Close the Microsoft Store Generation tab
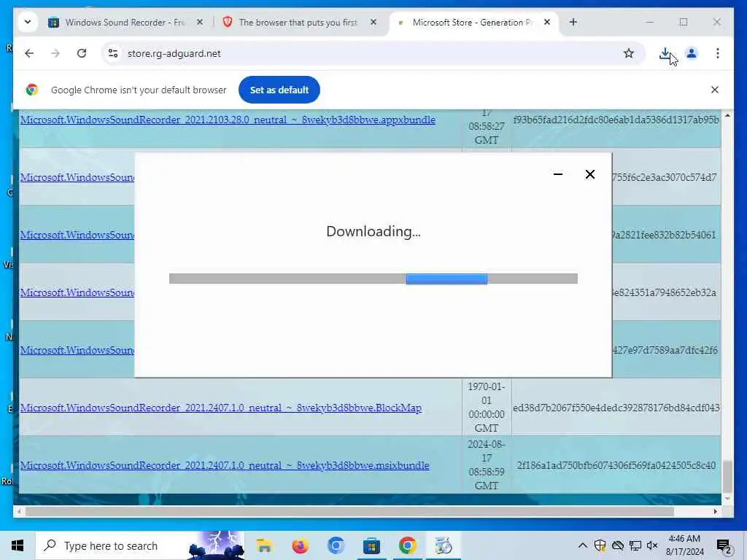Viewport: 747px width, 560px height. [547, 22]
